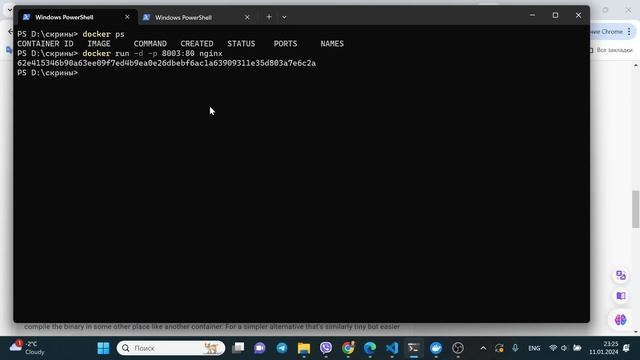Open File Explorer from the taskbar
The image size is (640, 360).
(x=304, y=348)
